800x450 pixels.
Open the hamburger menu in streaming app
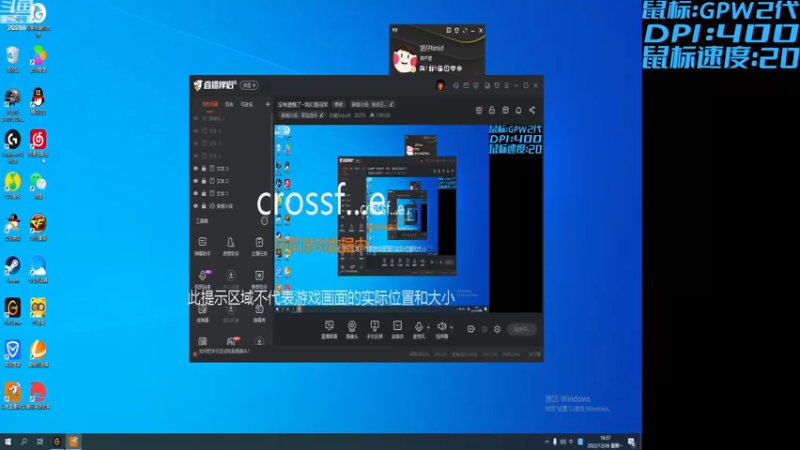[x=507, y=86]
